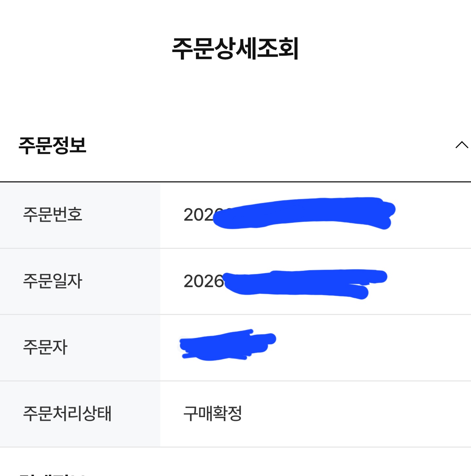
Task: Click the bottom border under the 주문처리상태 row
Action: pyautogui.click(x=235, y=447)
